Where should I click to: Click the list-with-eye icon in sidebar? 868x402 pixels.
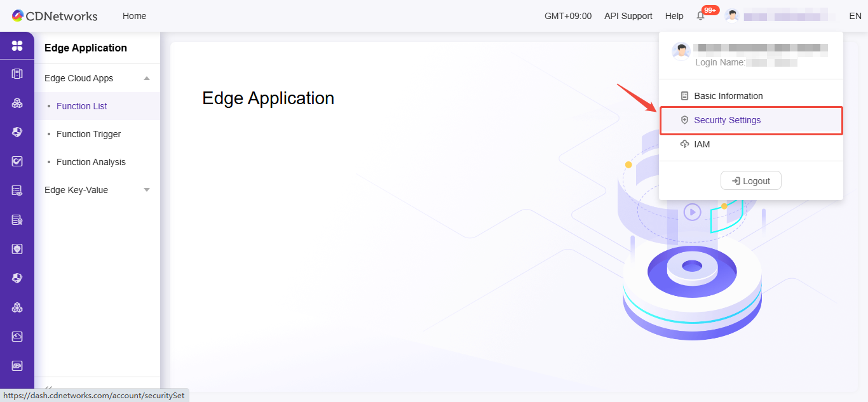(17, 191)
